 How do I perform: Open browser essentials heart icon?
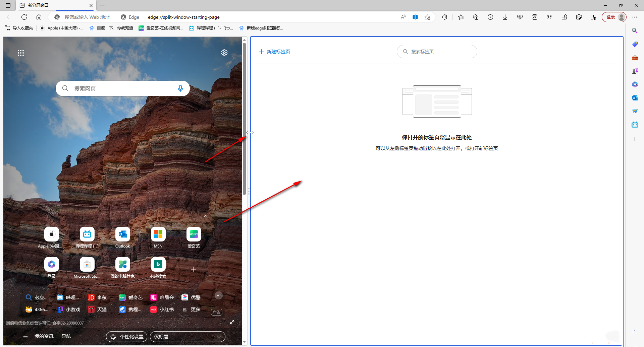pyautogui.click(x=520, y=17)
